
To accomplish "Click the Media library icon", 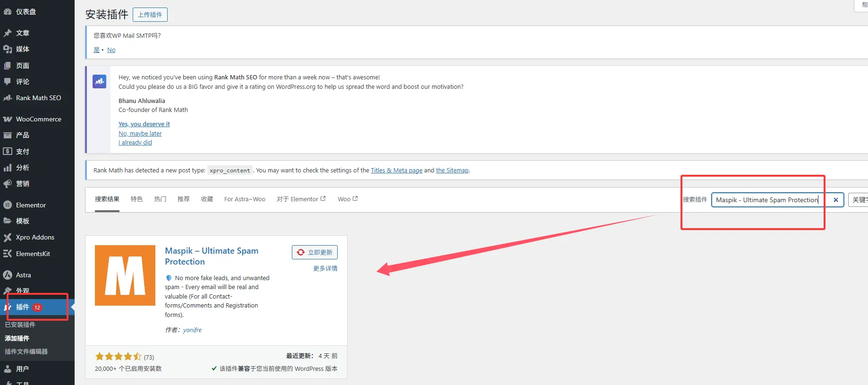I will point(8,49).
